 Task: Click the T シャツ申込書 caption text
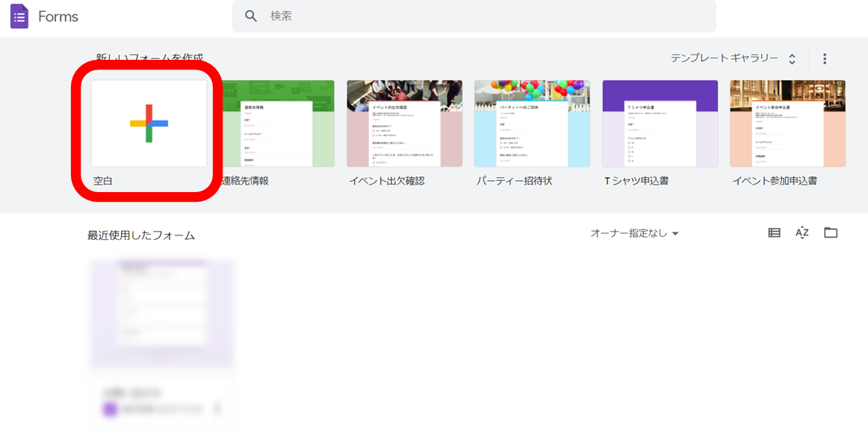click(636, 181)
